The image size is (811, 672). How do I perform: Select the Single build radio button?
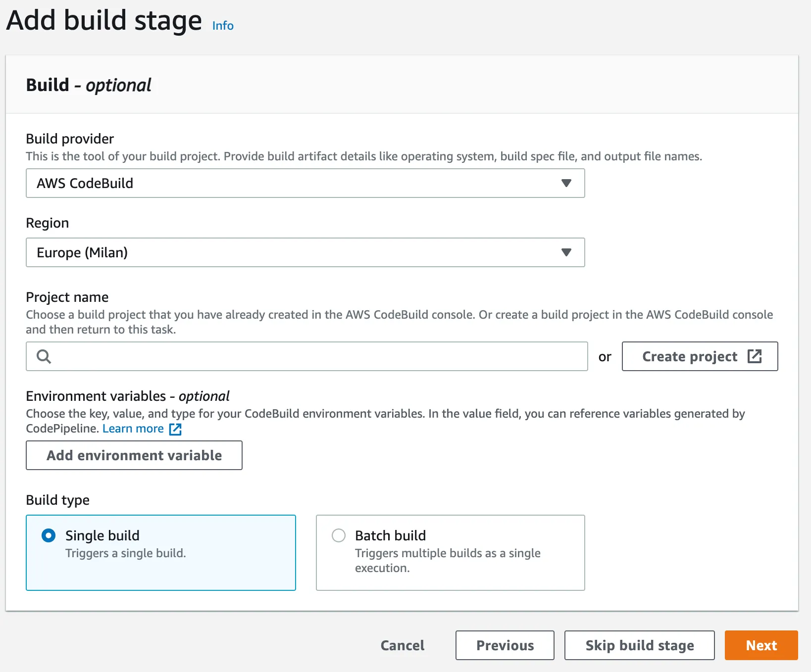tap(49, 535)
